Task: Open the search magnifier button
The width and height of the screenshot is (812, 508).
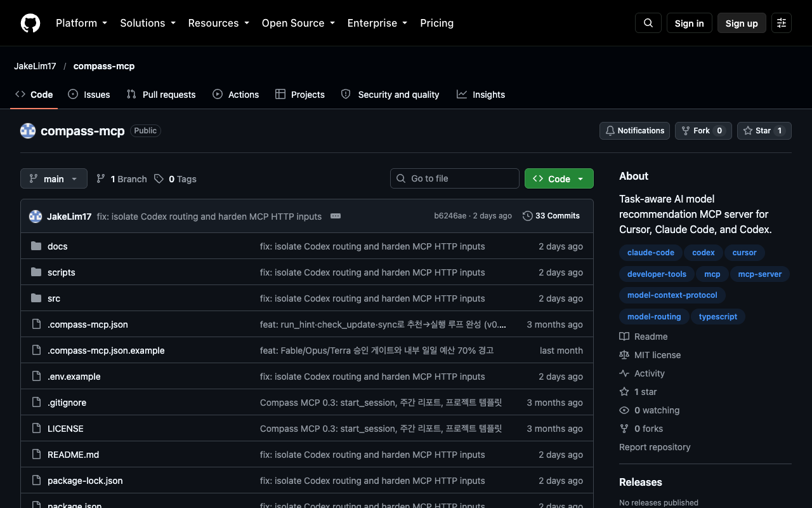Action: tap(648, 23)
